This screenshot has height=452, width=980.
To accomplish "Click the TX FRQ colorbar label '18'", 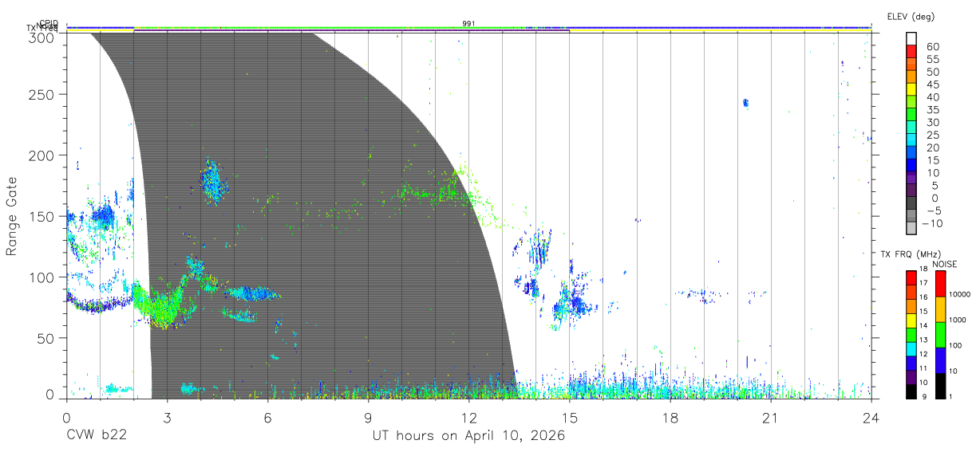I will [x=923, y=269].
